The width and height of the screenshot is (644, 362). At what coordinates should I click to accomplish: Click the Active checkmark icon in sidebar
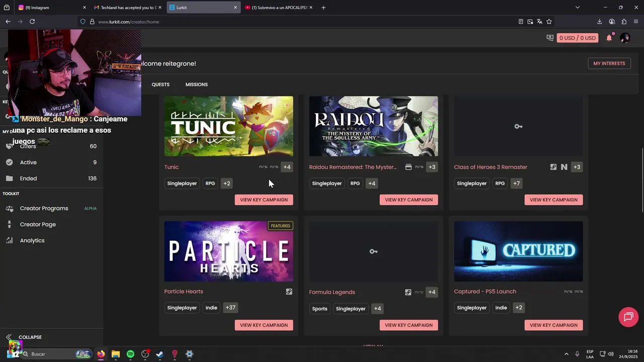click(9, 162)
